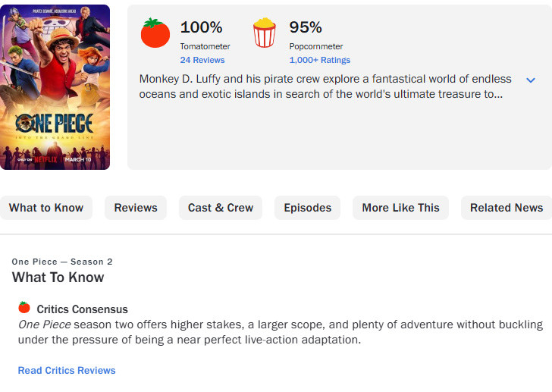Click the Monkey D. Luffy synopsis text
This screenshot has width=552, height=392.
(325, 86)
